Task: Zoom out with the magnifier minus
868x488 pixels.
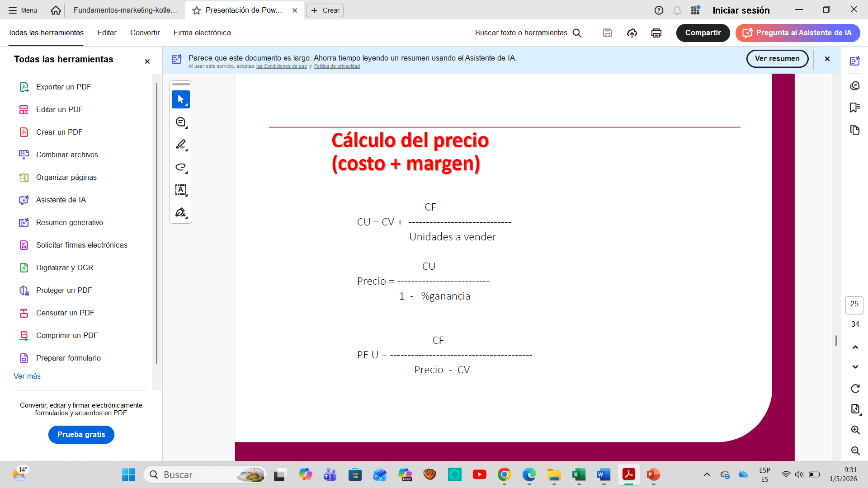Action: coord(855,450)
